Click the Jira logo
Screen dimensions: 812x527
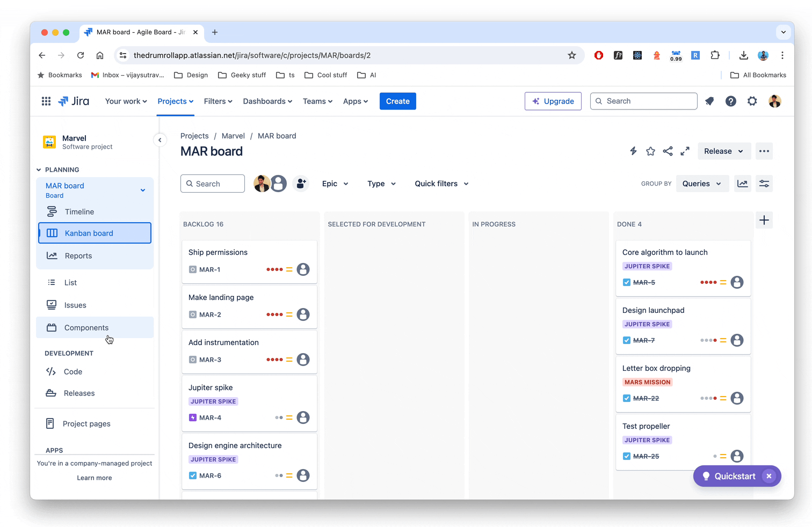coord(74,101)
